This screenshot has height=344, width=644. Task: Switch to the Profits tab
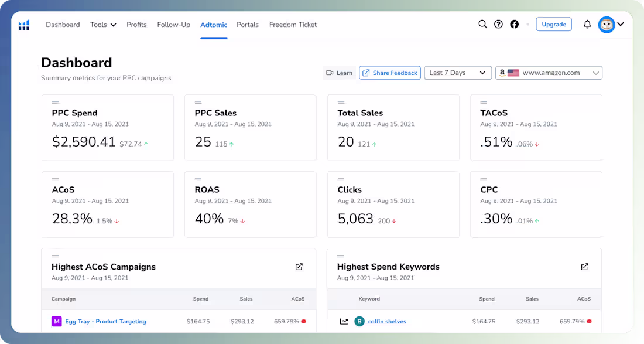click(x=136, y=25)
